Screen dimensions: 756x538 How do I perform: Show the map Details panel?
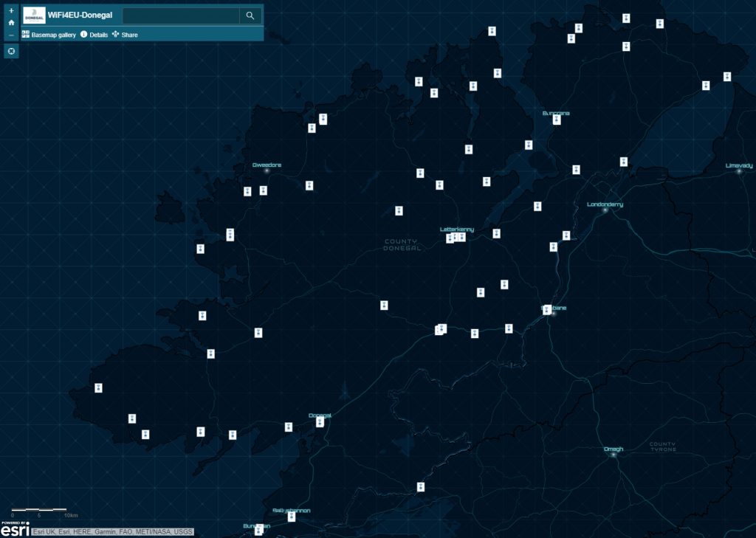click(x=94, y=35)
